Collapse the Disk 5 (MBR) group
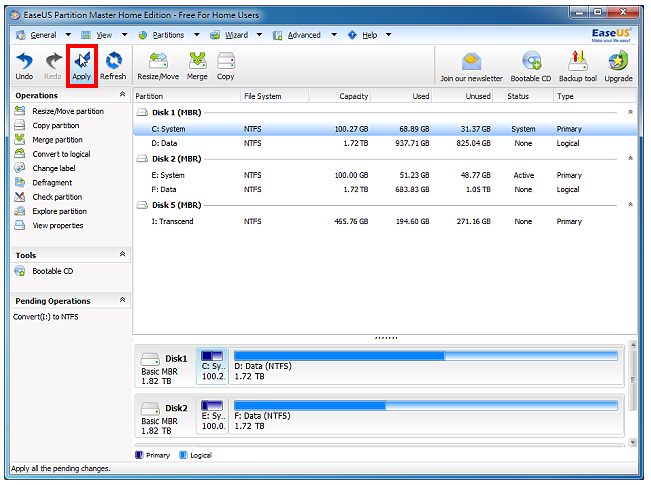The width and height of the screenshot is (651, 485). point(630,204)
